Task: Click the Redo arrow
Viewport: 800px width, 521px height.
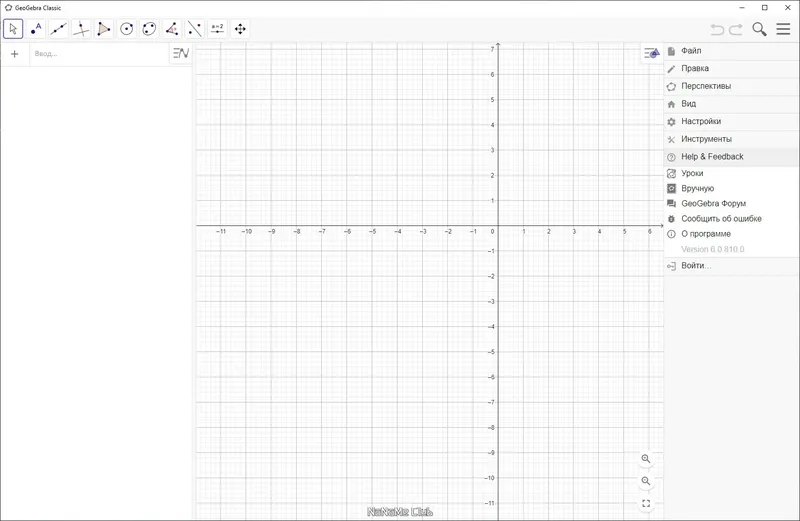Action: 736,30
